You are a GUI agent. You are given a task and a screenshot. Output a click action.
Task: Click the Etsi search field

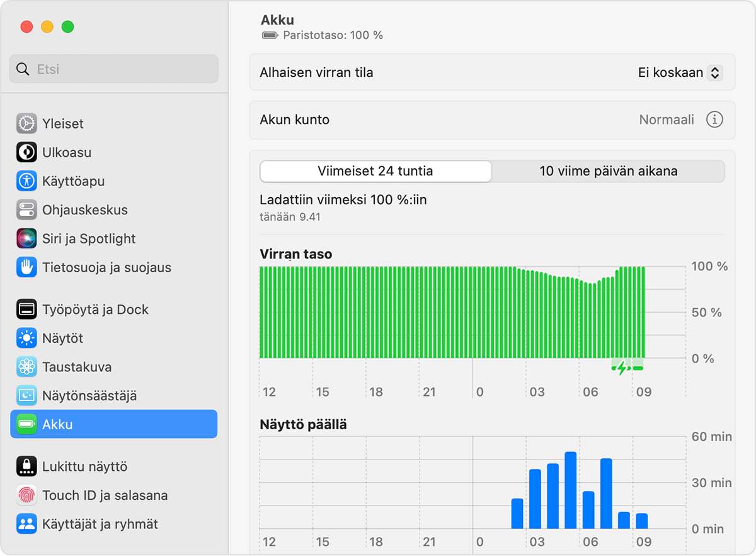[x=114, y=69]
